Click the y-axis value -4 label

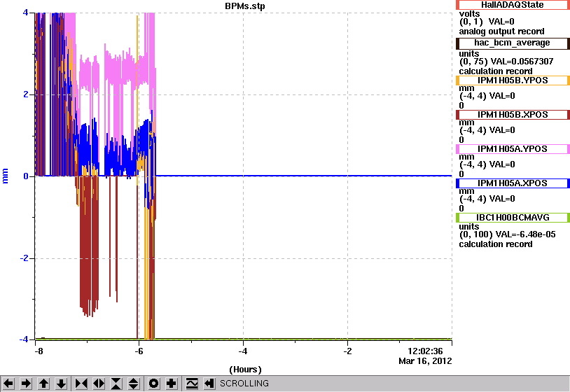click(24, 339)
